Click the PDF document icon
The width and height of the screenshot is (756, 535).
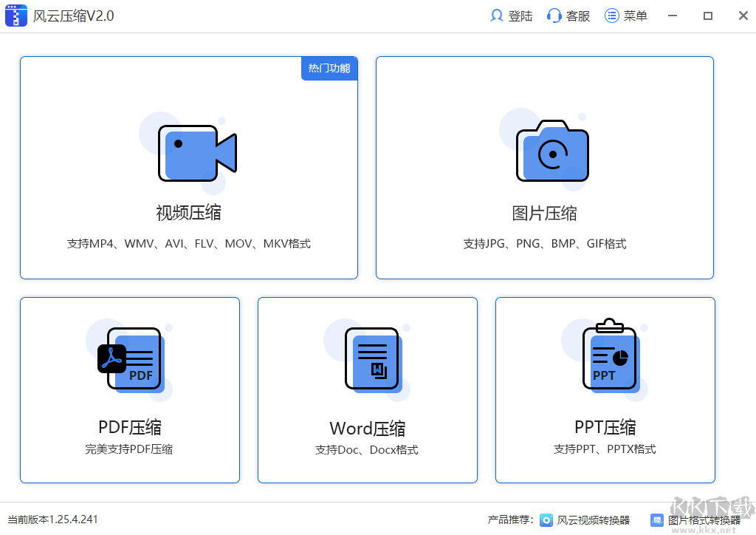pos(131,359)
